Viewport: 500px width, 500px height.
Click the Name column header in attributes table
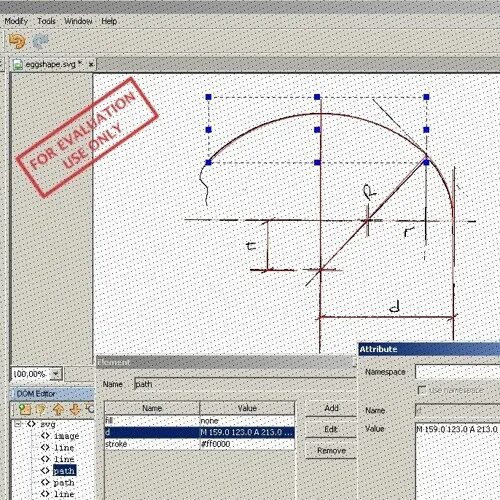coord(152,408)
